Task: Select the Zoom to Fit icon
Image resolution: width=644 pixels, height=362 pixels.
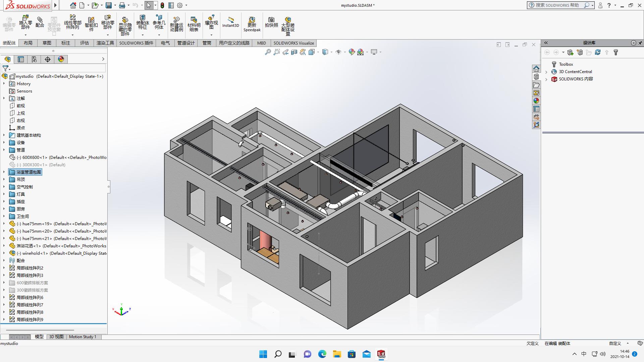Action: [268, 52]
